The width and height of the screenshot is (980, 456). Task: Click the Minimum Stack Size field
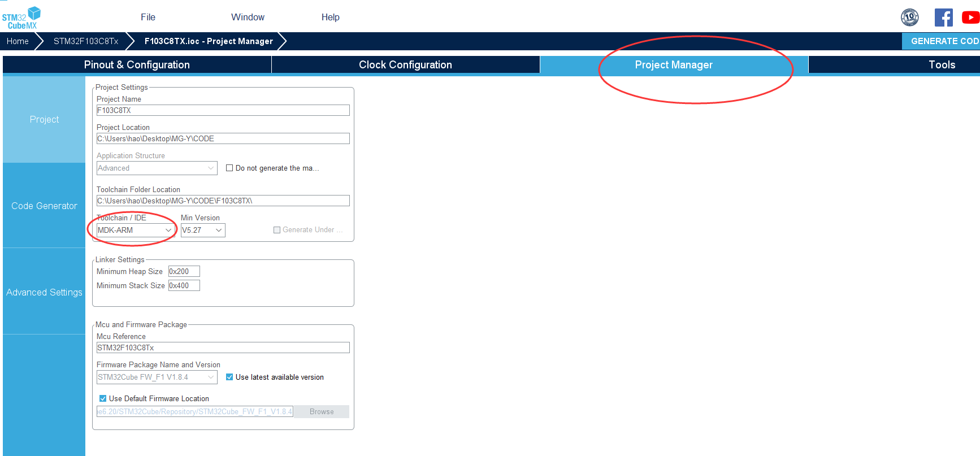pos(184,285)
